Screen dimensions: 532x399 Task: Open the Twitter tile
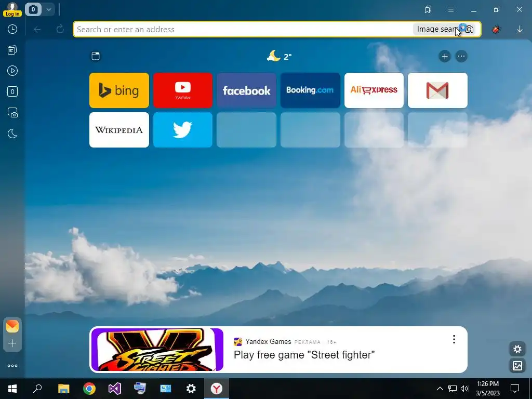point(183,130)
